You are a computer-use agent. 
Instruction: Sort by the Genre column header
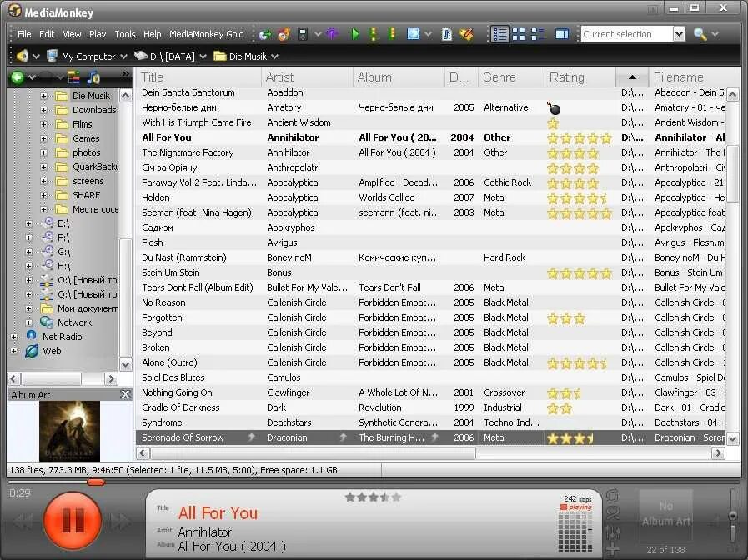(x=511, y=77)
